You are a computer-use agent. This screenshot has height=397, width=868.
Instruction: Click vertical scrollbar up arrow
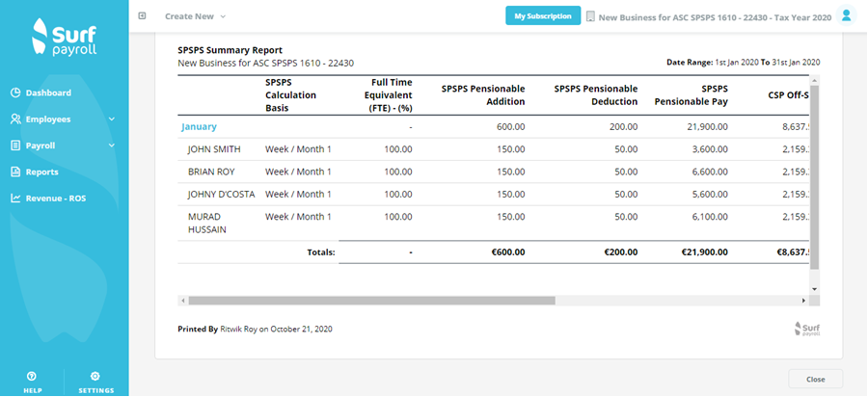(x=814, y=81)
